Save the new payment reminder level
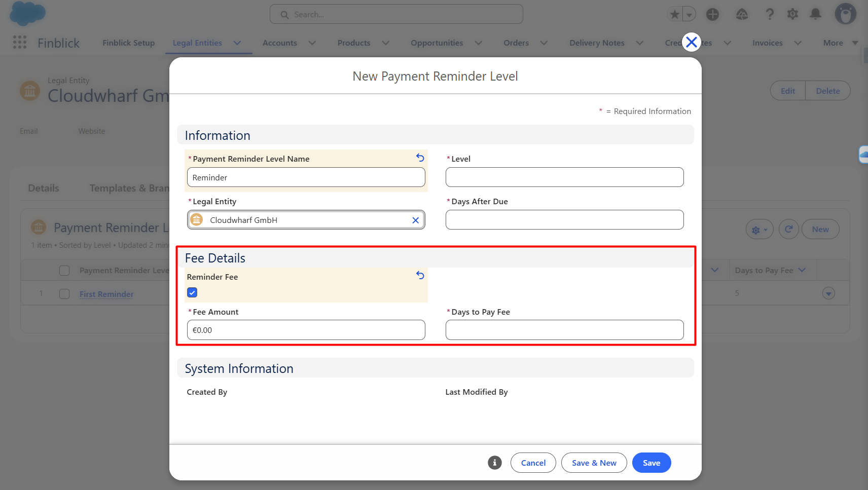The height and width of the screenshot is (490, 868). 652,463
